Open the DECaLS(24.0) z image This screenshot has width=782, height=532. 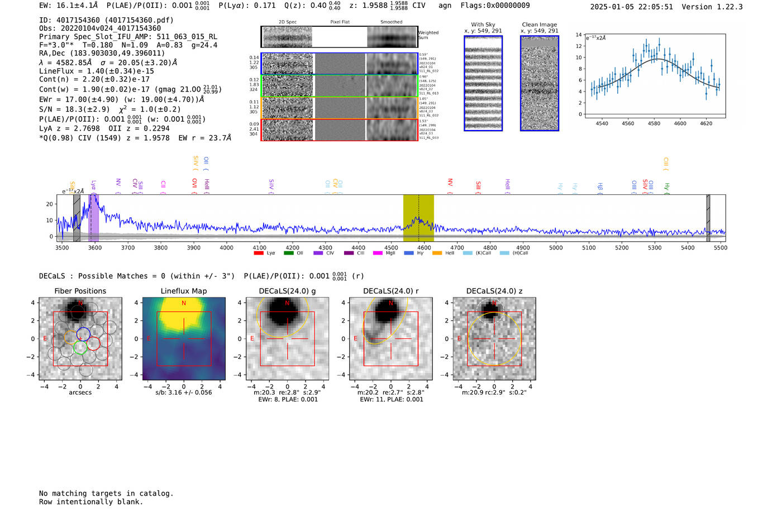[494, 338]
